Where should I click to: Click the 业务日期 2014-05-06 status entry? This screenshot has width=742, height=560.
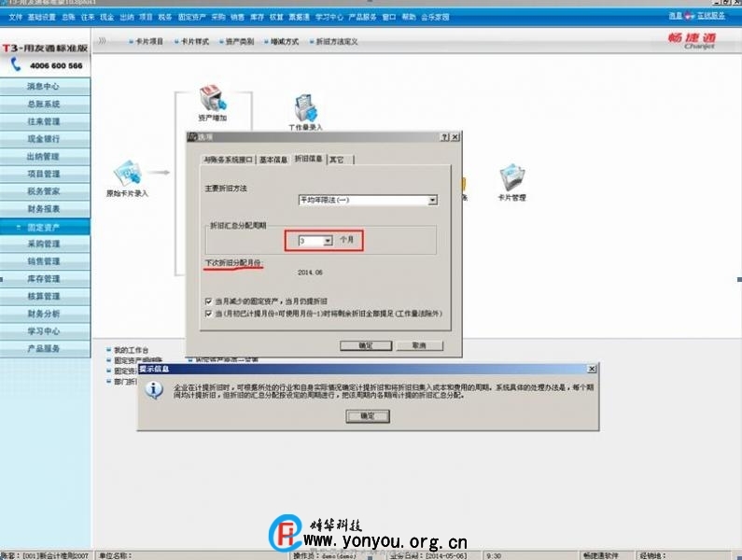pyautogui.click(x=428, y=555)
